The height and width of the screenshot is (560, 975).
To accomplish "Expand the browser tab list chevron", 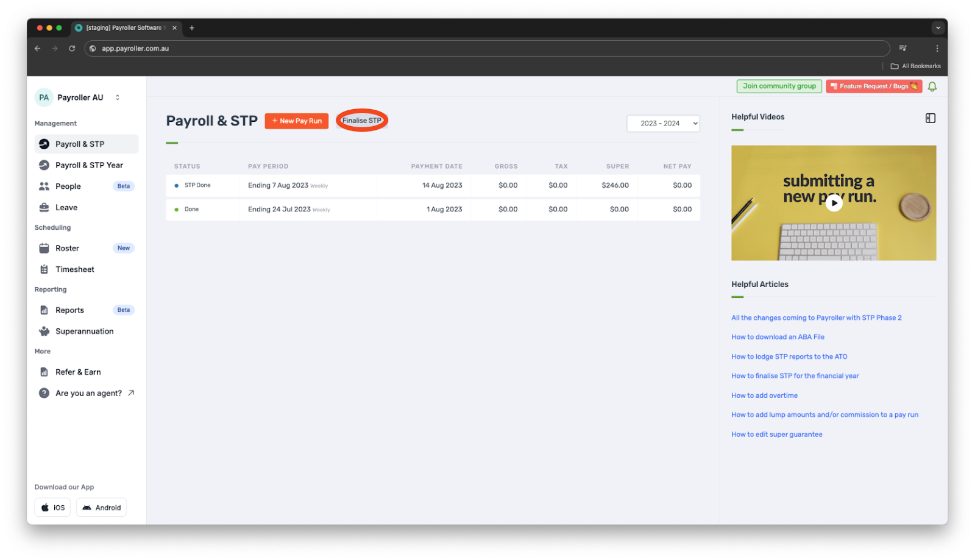I will click(x=937, y=27).
